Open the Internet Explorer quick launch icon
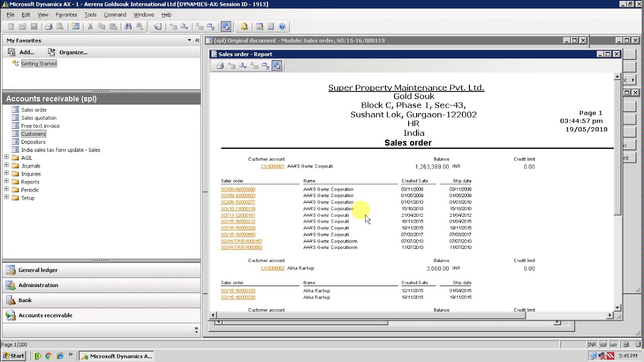 tap(60, 356)
